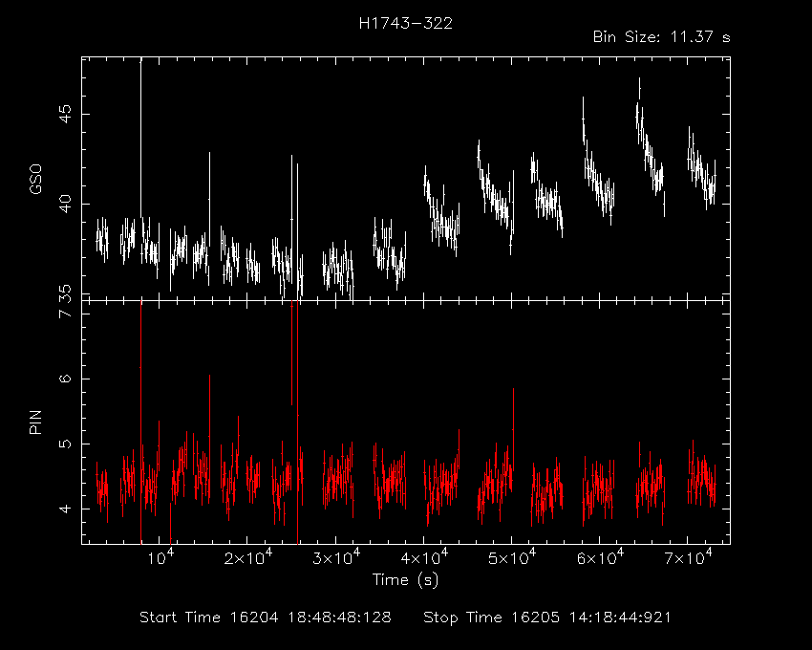Image resolution: width=812 pixels, height=650 pixels.
Task: Click the 4x10^4 x-axis tick label
Action: click(423, 557)
